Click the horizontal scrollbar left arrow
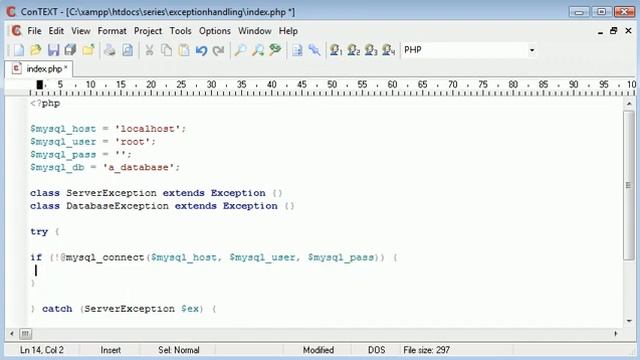The image size is (640, 360). click(12, 334)
